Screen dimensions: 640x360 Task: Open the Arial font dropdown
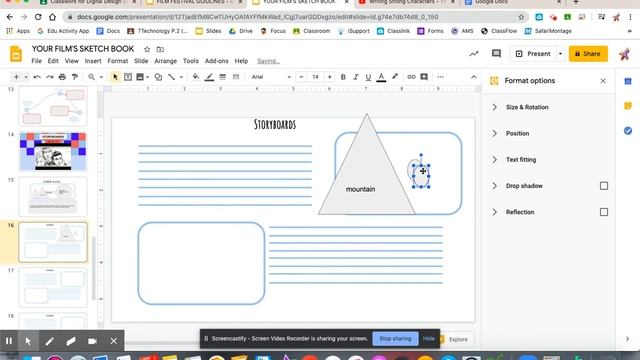coord(271,77)
